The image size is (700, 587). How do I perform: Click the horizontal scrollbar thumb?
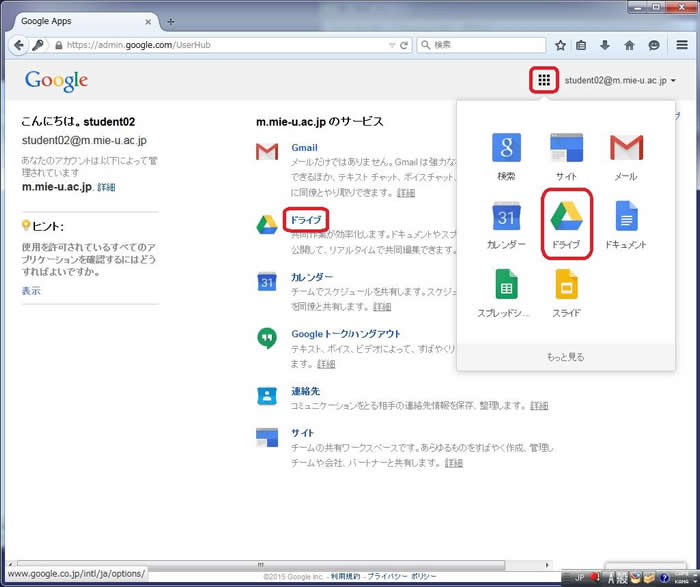(261, 565)
